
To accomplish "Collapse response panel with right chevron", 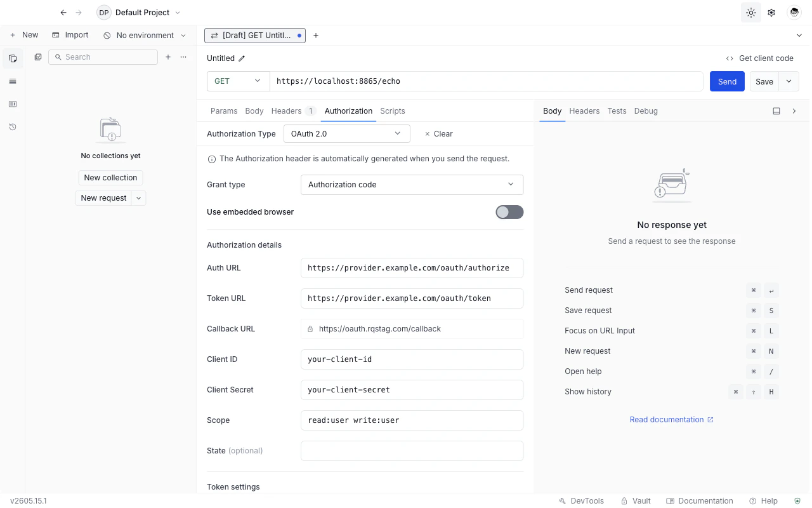I will 794,111.
